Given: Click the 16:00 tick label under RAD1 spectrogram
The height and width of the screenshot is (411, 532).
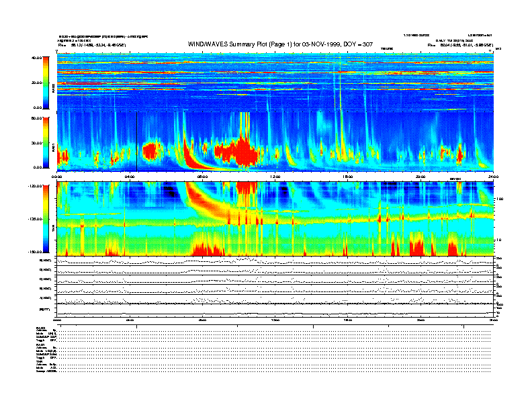Looking at the screenshot, I should tap(348, 177).
